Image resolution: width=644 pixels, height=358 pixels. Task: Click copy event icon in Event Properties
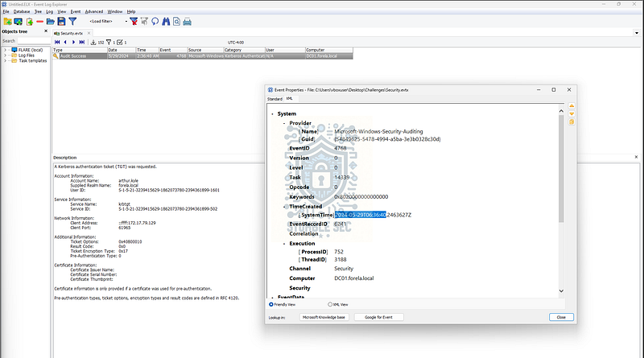572,122
